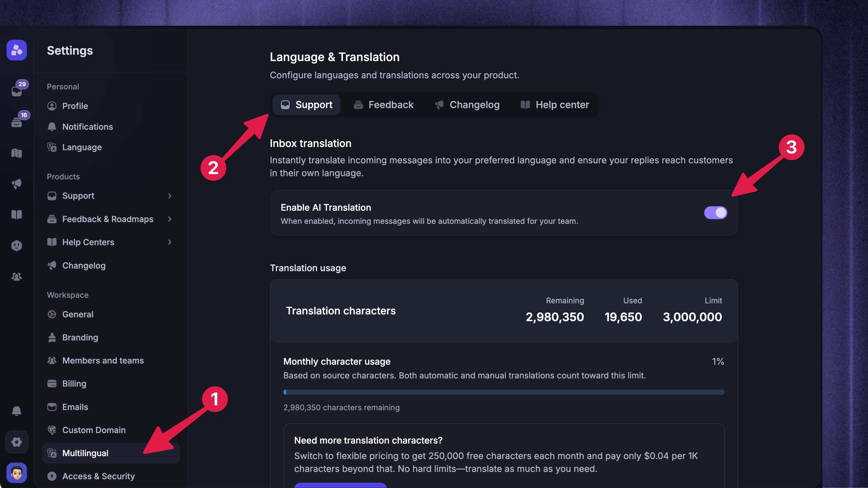The image size is (868, 488).
Task: Open the help center book icon in rail
Action: click(16, 214)
